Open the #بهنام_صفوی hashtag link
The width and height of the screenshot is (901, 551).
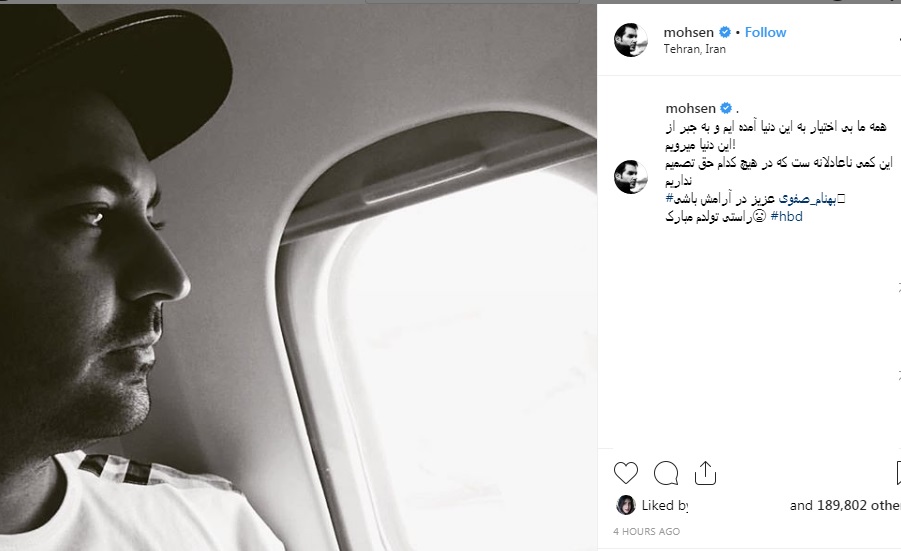pos(807,199)
